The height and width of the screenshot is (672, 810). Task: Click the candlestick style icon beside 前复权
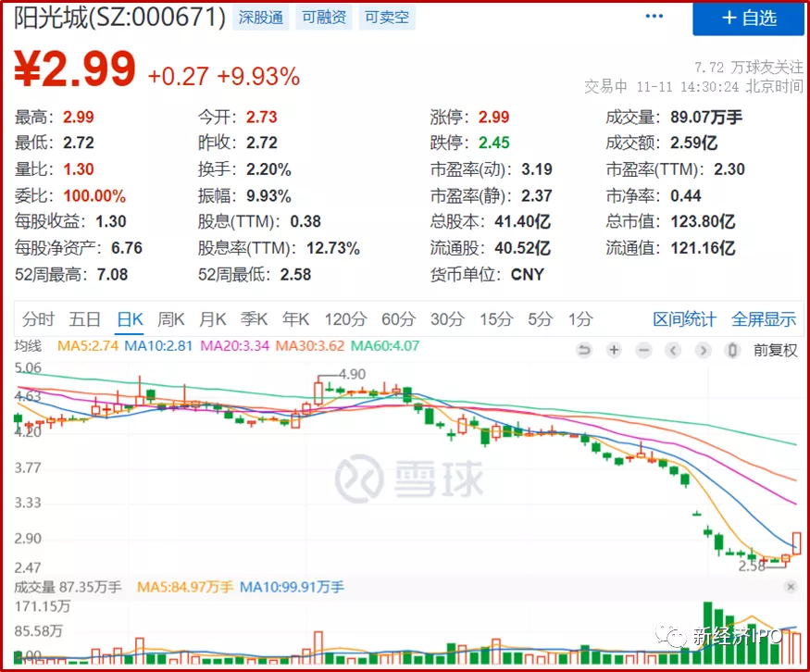(x=732, y=351)
